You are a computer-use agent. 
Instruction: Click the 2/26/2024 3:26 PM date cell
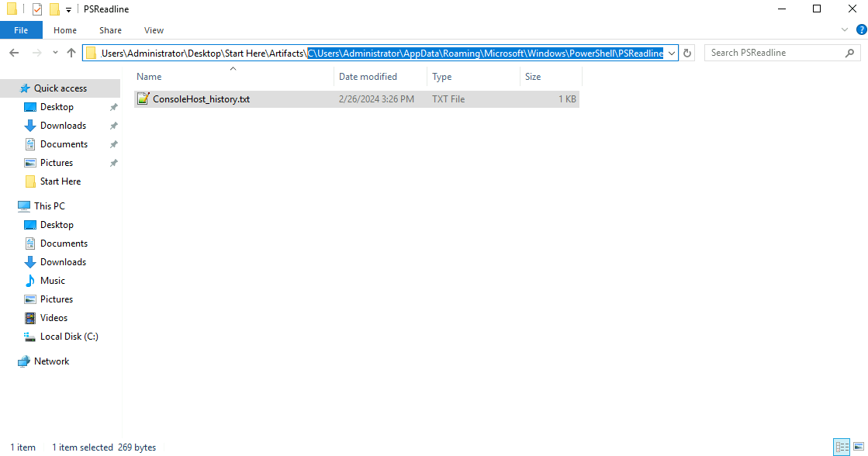[x=376, y=99]
